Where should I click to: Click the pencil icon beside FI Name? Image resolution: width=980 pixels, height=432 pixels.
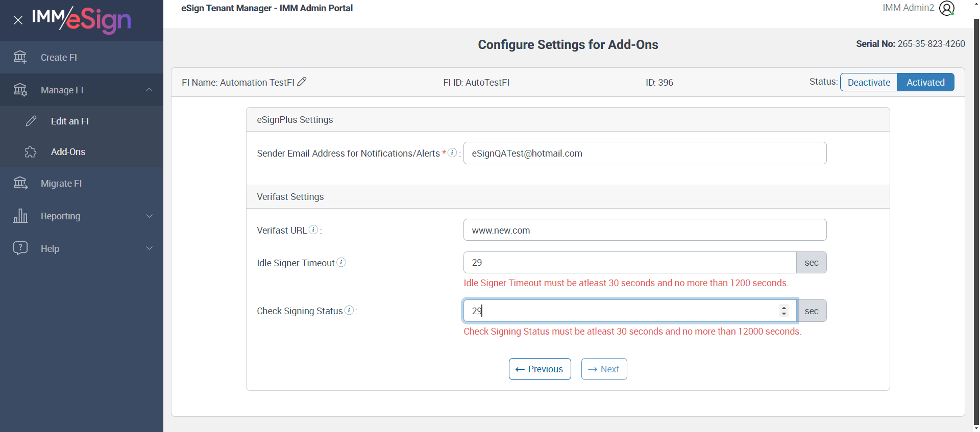302,82
